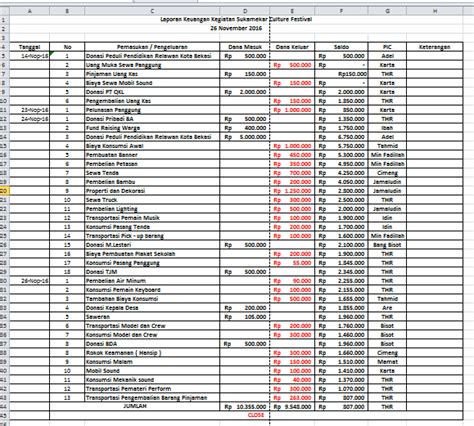
Task: Select the Tanggal header cell
Action: click(x=30, y=47)
